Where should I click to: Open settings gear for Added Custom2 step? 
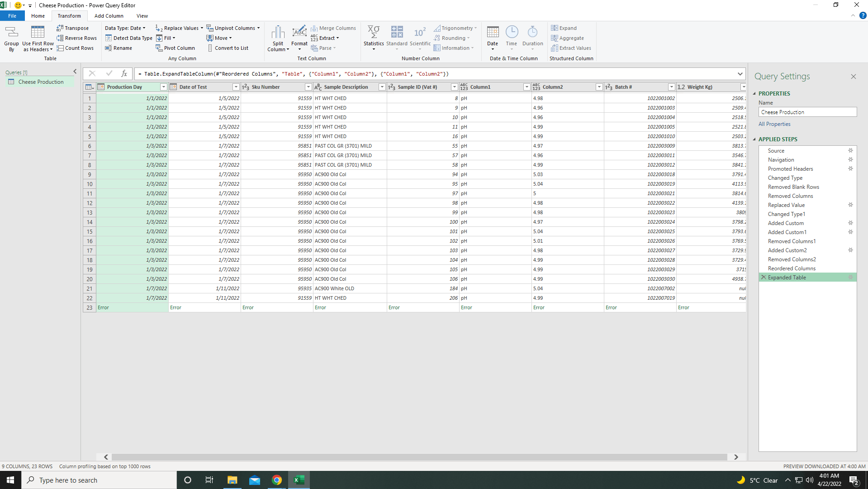point(850,250)
